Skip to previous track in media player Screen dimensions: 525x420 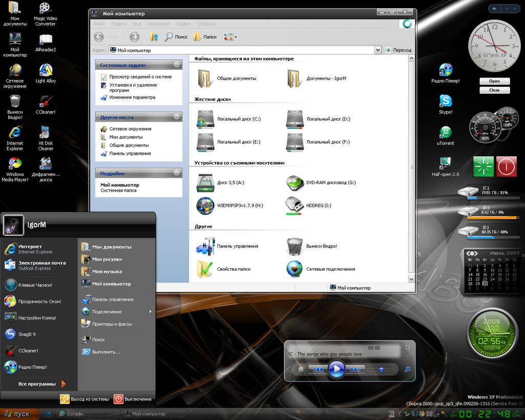tap(318, 369)
